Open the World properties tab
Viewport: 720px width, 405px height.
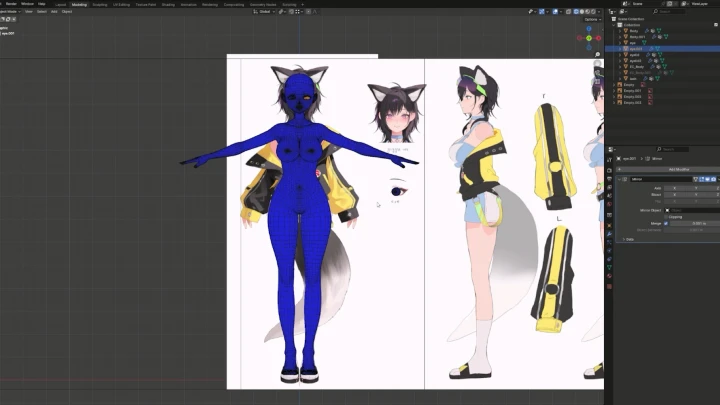(609, 204)
